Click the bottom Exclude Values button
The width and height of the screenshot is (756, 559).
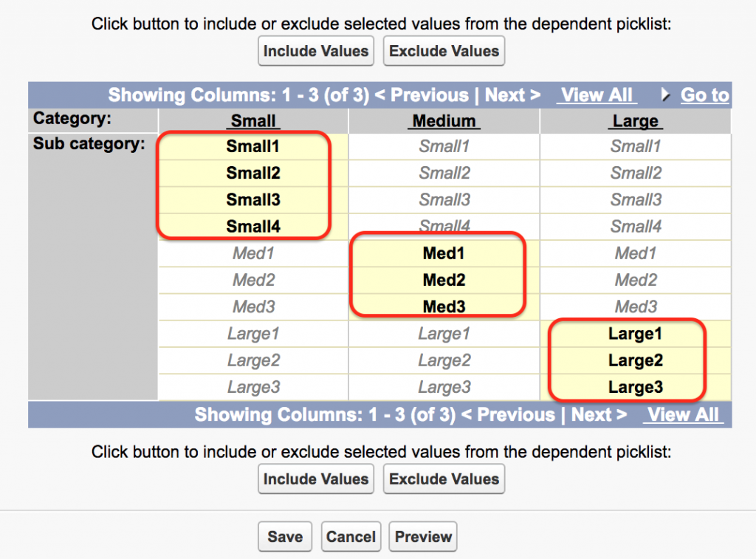pos(444,479)
